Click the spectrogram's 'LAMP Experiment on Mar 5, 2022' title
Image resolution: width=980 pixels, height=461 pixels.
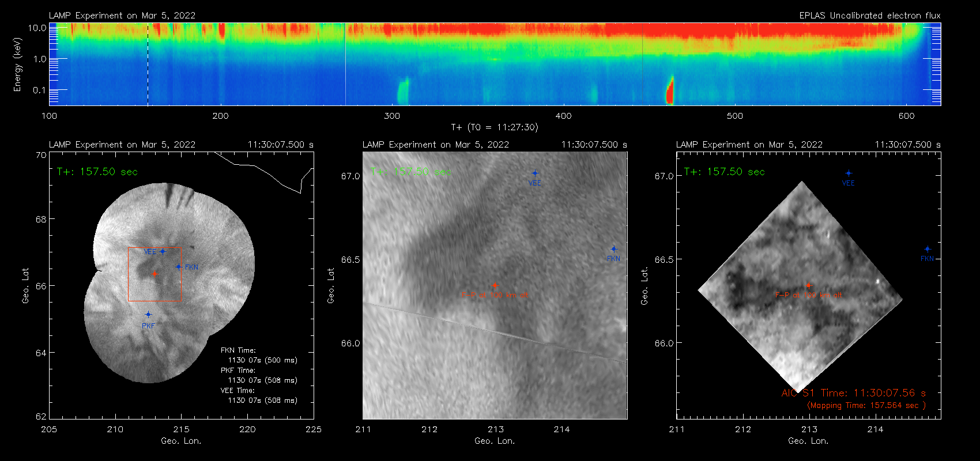(122, 16)
